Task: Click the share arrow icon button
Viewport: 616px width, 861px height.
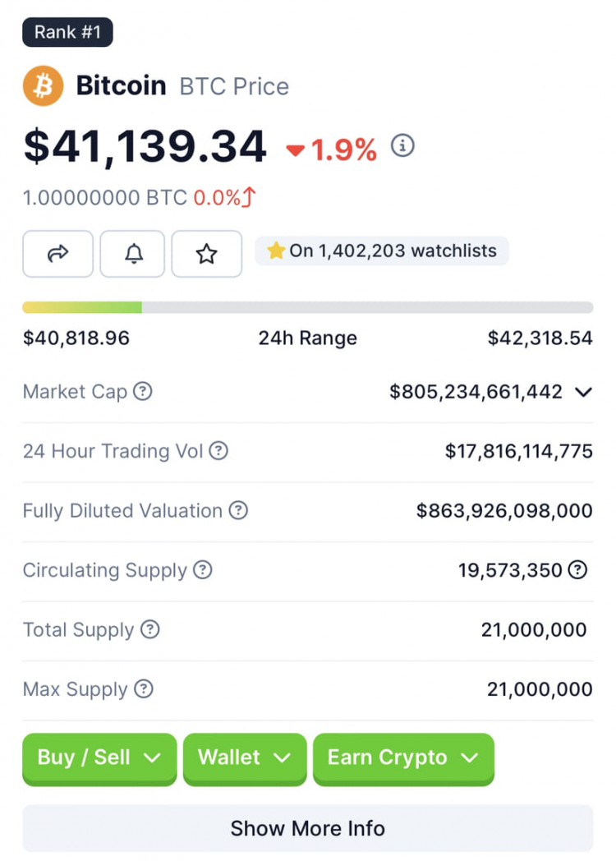Action: tap(57, 254)
